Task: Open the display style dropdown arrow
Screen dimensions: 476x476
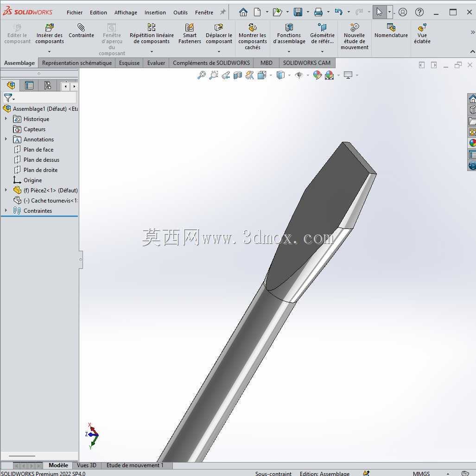Action: click(x=289, y=75)
